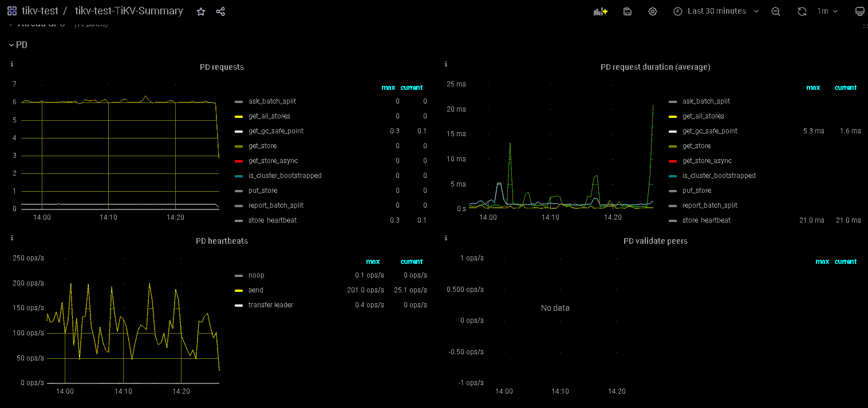
Task: Open PD requests panel title menu
Action: [222, 67]
